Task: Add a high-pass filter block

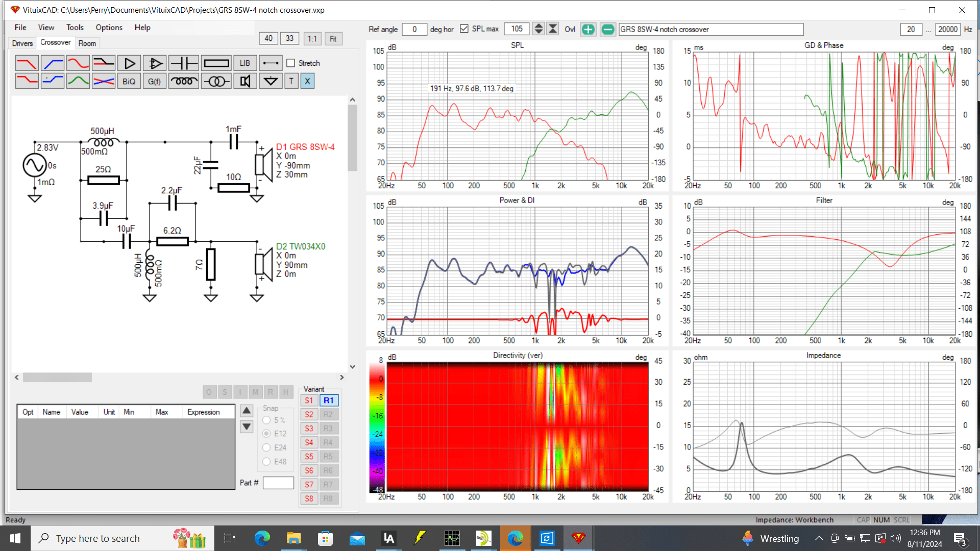Action: click(52, 63)
